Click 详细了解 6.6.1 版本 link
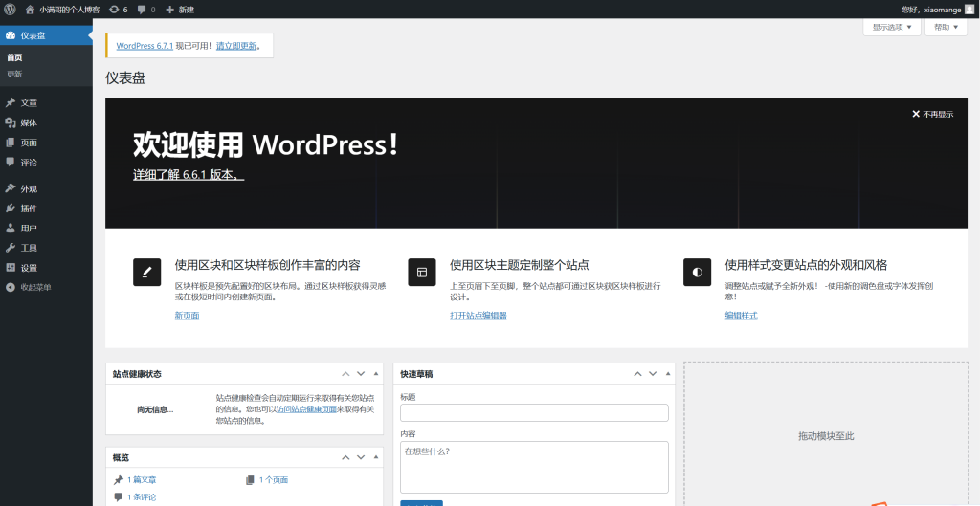Viewport: 980px width, 506px height. [x=189, y=175]
